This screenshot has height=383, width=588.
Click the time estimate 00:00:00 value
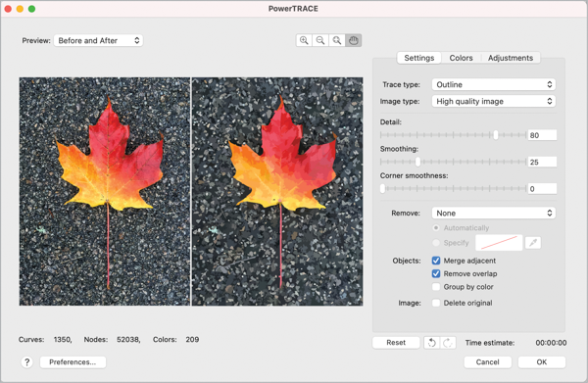[551, 343]
